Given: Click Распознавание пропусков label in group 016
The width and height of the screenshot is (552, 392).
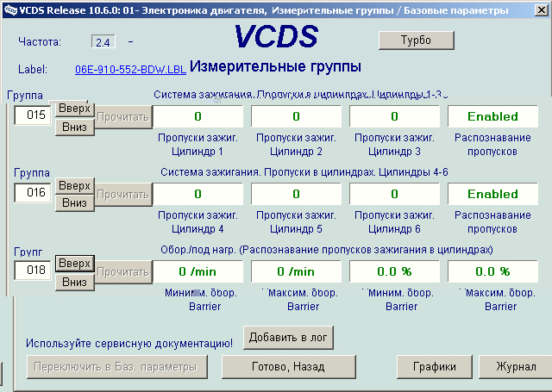Looking at the screenshot, I should tap(492, 221).
